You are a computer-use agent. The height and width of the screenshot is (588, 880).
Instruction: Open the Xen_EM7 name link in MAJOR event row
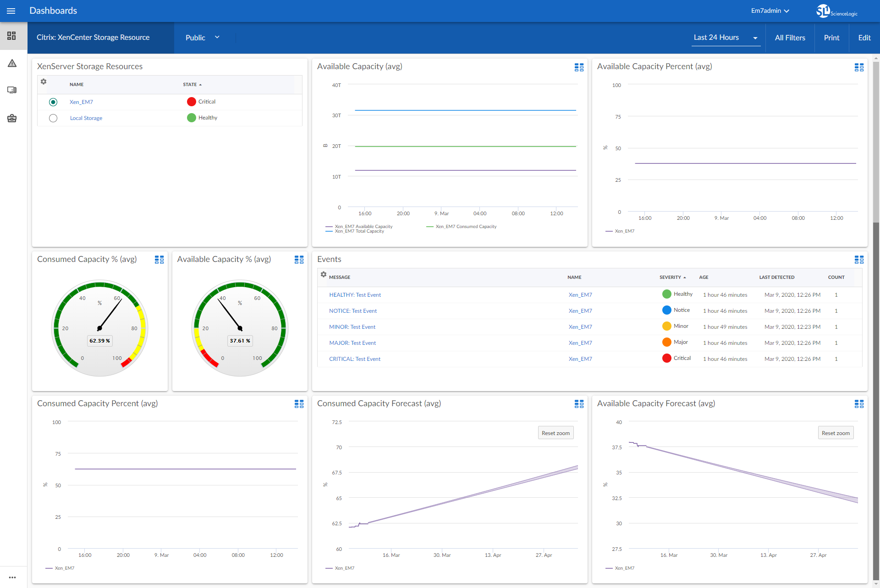click(x=580, y=343)
